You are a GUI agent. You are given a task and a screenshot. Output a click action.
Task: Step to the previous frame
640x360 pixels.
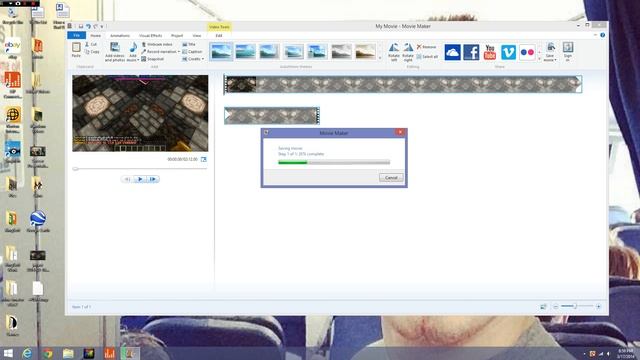[x=127, y=179]
